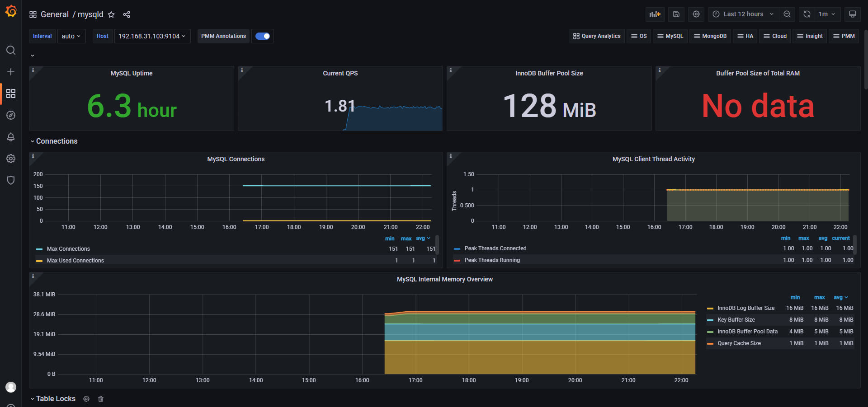Toggle Max Connections series in legend
Screen dimensions: 868x407
(x=68, y=249)
